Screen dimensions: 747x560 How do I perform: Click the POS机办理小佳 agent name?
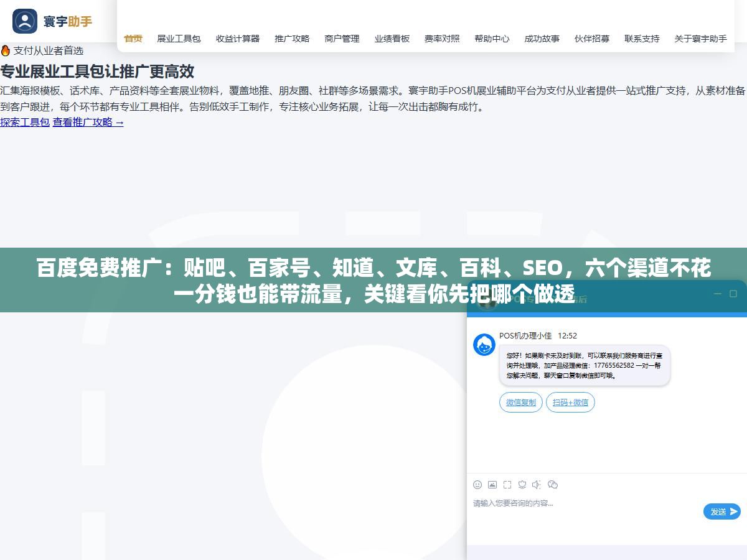pos(525,336)
